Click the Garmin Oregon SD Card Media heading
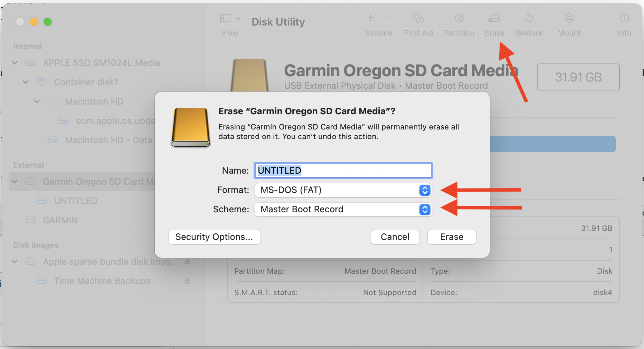The image size is (644, 349). tap(401, 70)
